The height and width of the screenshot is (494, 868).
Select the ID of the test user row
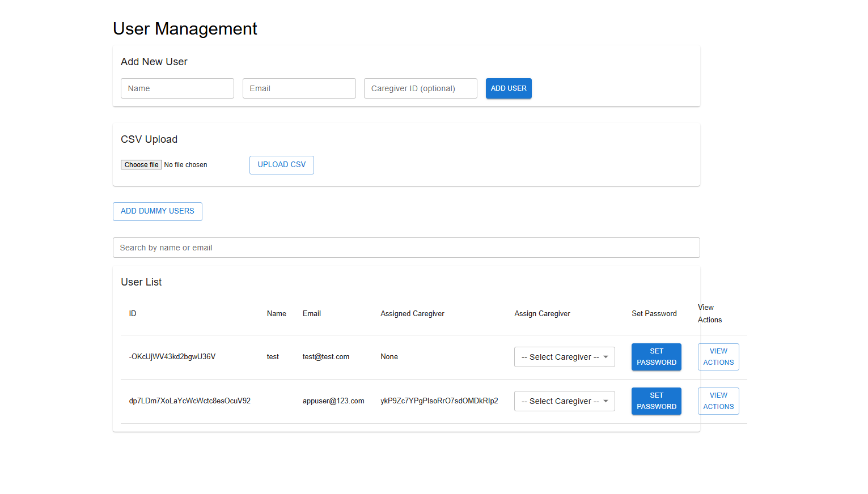click(172, 356)
